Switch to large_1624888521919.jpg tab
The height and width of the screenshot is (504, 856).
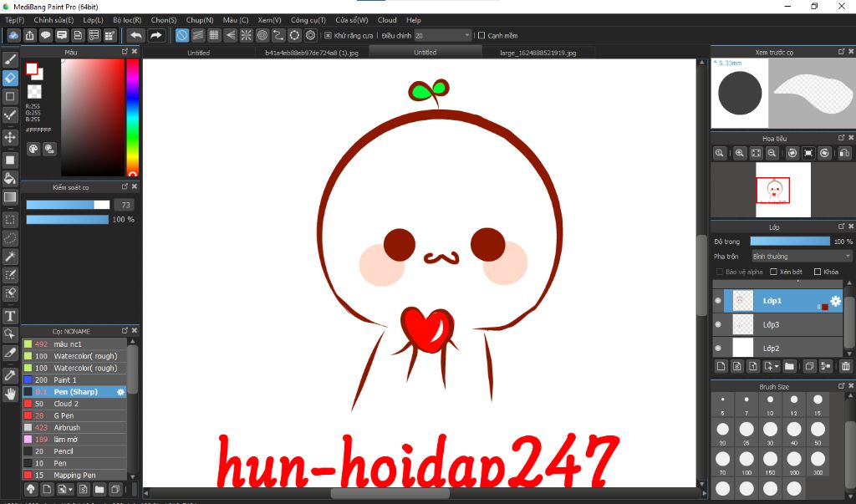click(538, 53)
